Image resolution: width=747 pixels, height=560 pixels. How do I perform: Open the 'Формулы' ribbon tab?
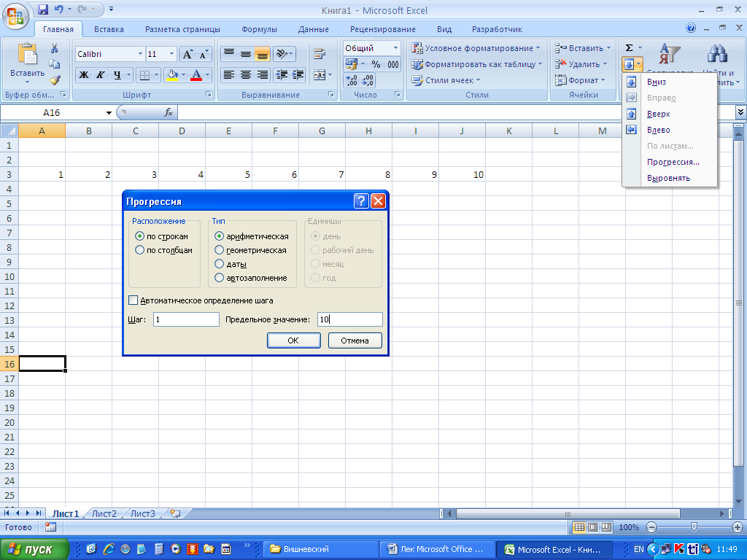coord(259,29)
